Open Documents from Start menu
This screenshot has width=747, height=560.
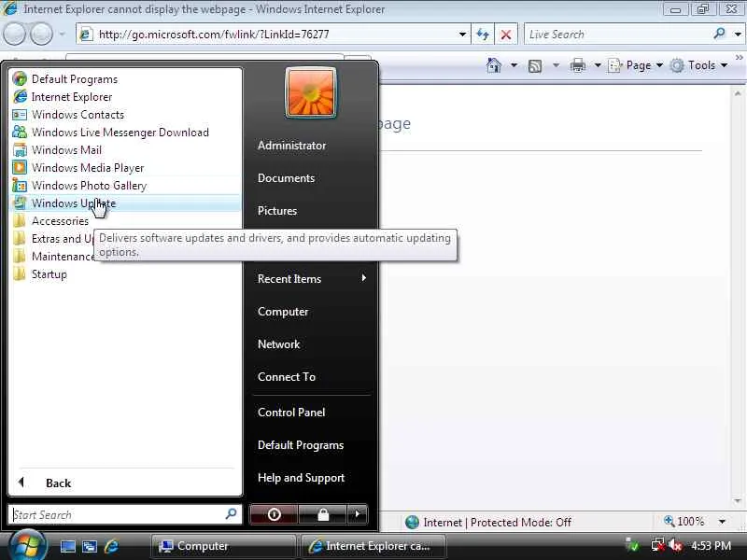tap(286, 178)
